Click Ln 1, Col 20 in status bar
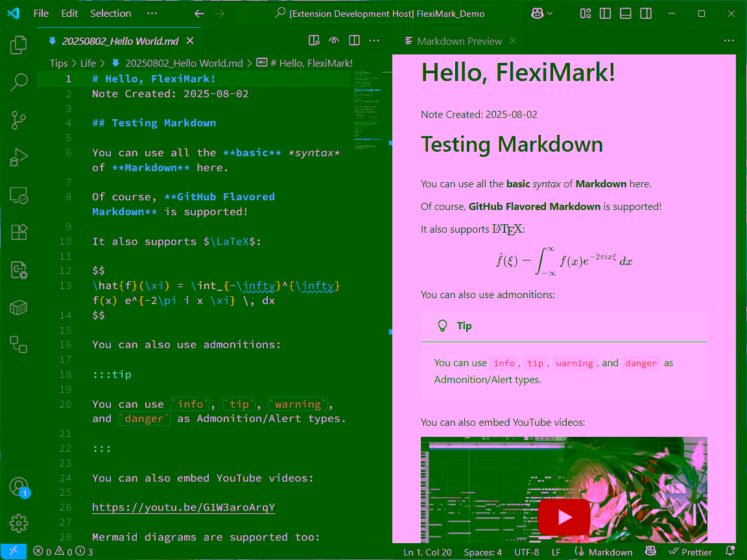 [x=427, y=552]
